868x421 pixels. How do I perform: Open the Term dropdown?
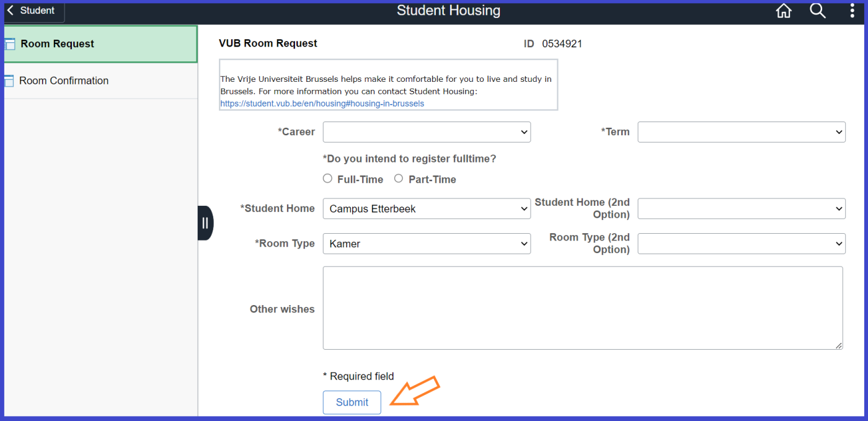(742, 132)
